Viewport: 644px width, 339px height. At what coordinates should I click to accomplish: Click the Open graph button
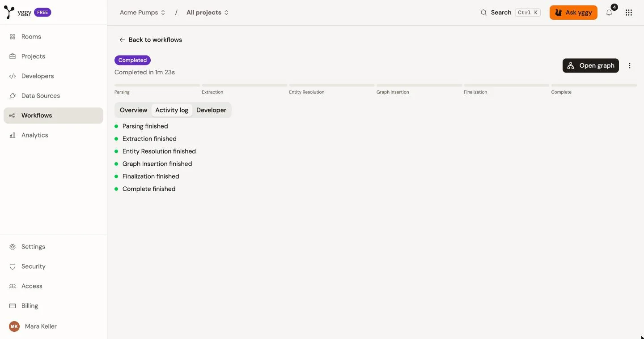[591, 66]
